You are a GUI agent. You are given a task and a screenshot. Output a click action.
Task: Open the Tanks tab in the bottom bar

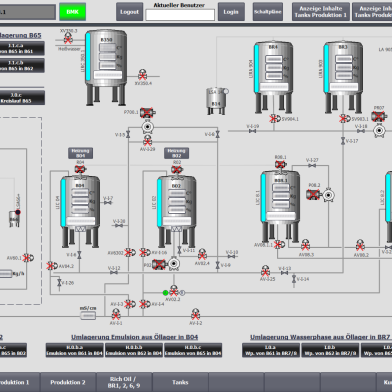[x=180, y=382]
